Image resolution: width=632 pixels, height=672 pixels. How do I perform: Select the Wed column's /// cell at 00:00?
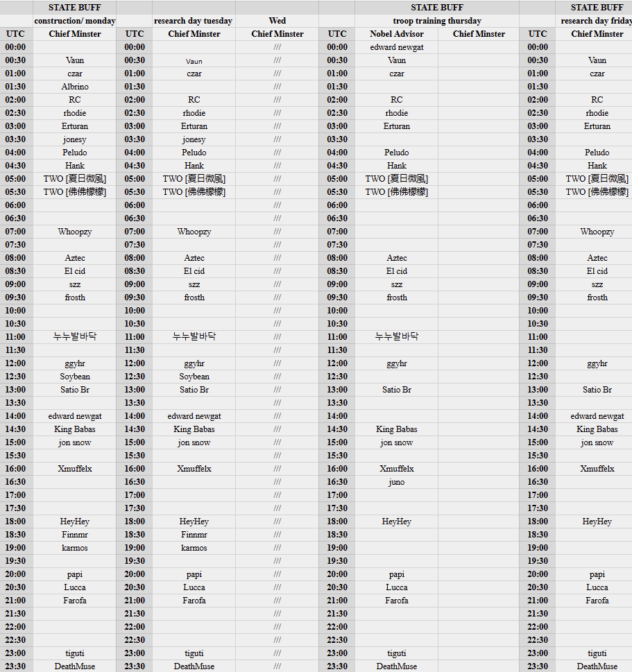click(277, 47)
